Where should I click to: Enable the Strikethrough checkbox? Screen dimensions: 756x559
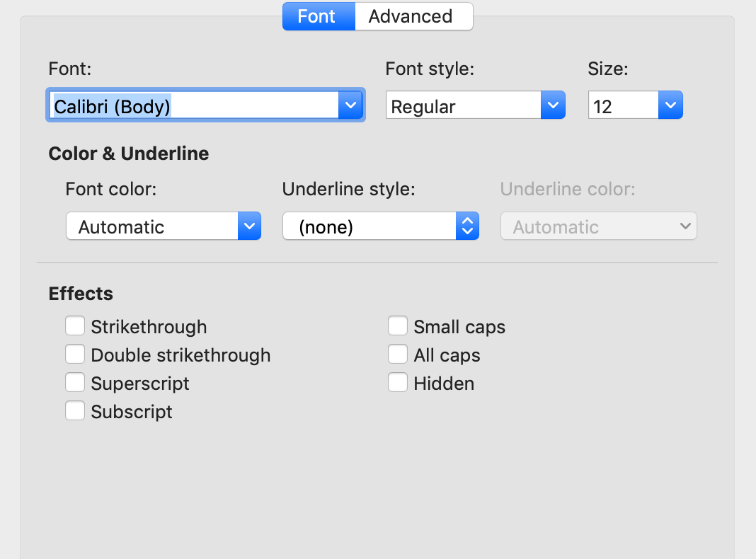point(75,326)
